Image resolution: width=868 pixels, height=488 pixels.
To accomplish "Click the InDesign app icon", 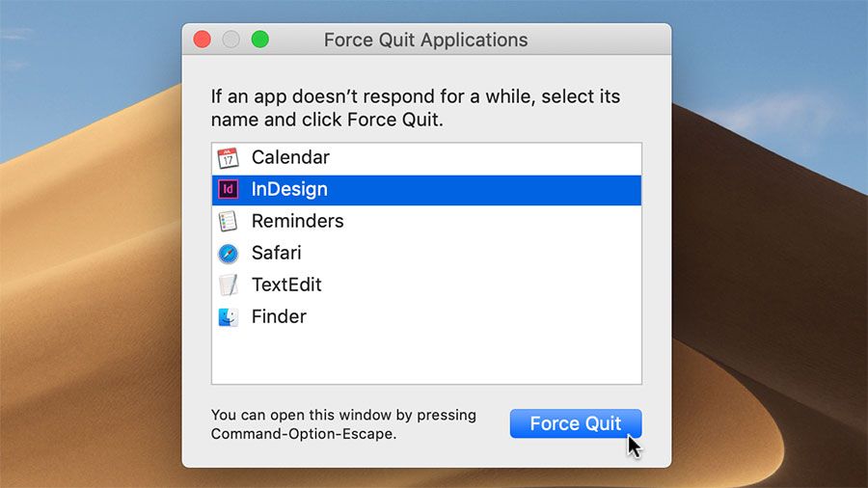I will coord(228,190).
